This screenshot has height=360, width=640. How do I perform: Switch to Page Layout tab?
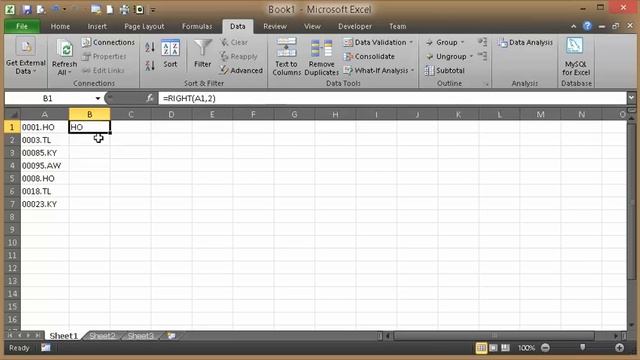click(144, 26)
